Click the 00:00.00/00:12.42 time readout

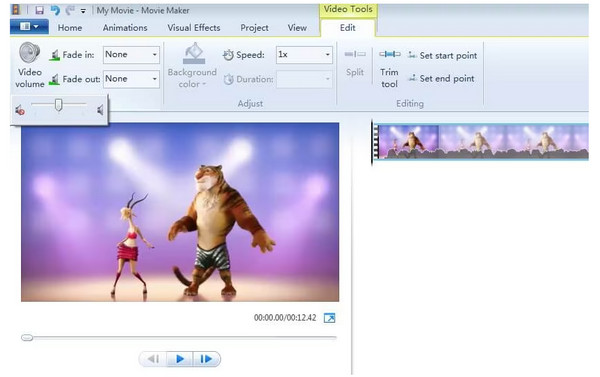(285, 318)
